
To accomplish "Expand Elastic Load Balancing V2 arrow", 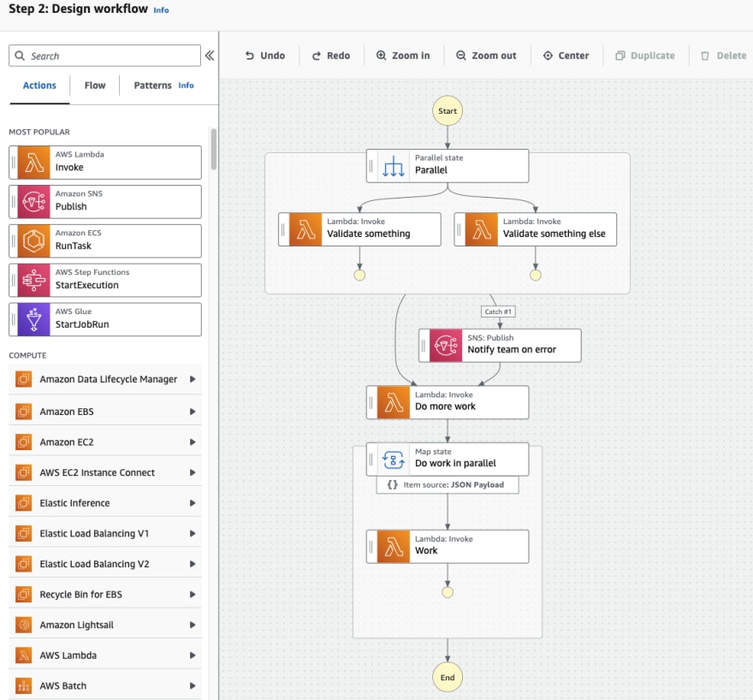I will [193, 564].
